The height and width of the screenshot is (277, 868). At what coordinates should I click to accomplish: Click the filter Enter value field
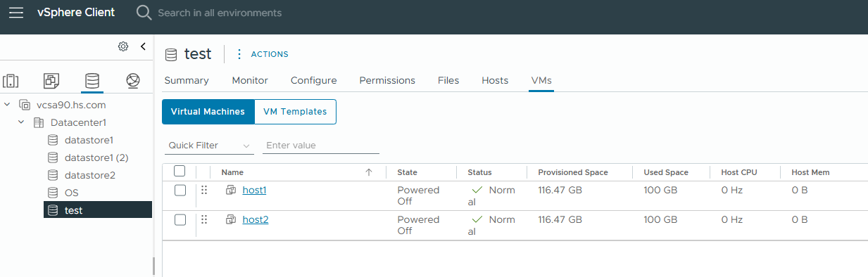[x=321, y=146]
